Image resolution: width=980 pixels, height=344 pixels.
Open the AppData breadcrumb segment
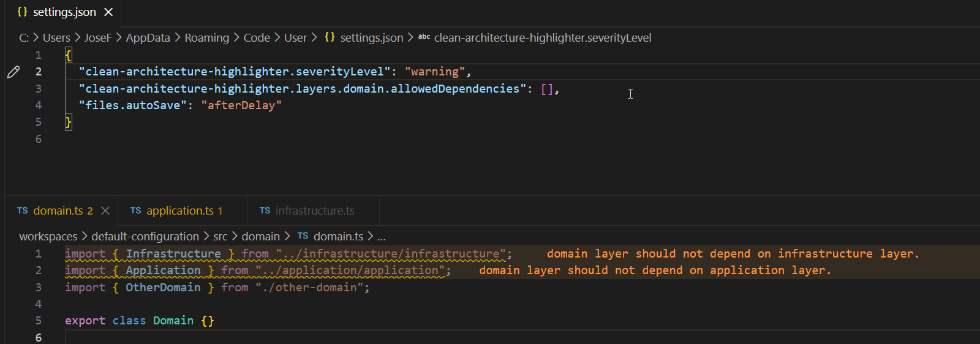tap(148, 38)
